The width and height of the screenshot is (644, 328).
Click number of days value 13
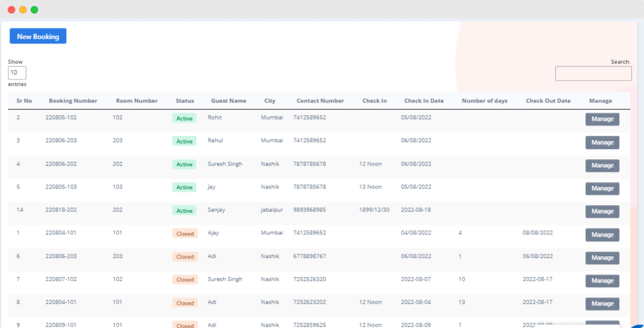point(462,303)
